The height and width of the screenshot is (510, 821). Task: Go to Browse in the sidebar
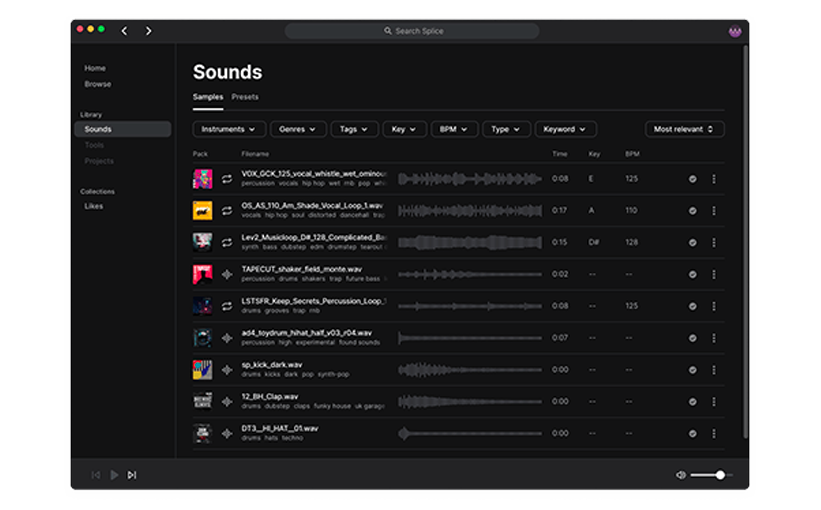98,84
